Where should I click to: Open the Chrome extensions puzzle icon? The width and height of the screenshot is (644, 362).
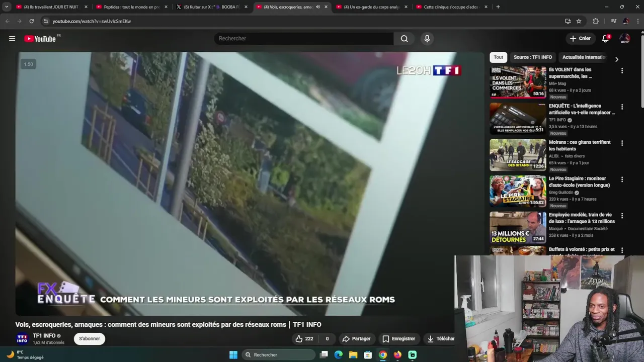click(x=596, y=21)
